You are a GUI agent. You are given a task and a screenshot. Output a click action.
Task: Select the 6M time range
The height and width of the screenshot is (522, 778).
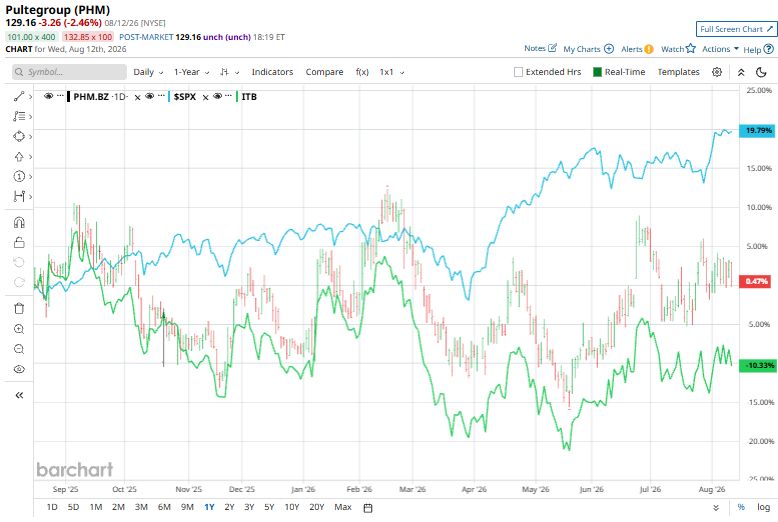tap(164, 507)
